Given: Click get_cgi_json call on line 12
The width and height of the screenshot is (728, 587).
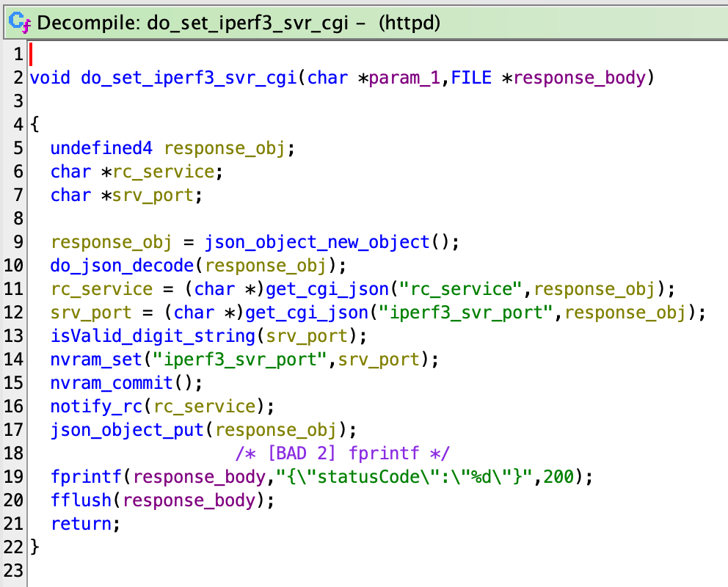Looking at the screenshot, I should click(x=307, y=313).
